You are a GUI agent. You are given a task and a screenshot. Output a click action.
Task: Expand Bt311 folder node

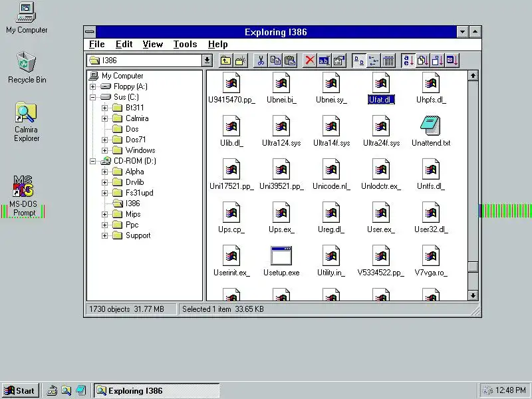click(x=104, y=108)
